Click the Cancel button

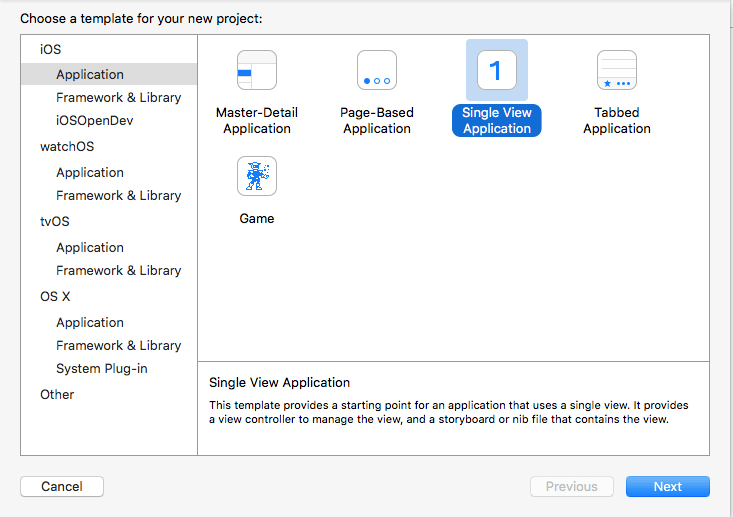pyautogui.click(x=62, y=486)
